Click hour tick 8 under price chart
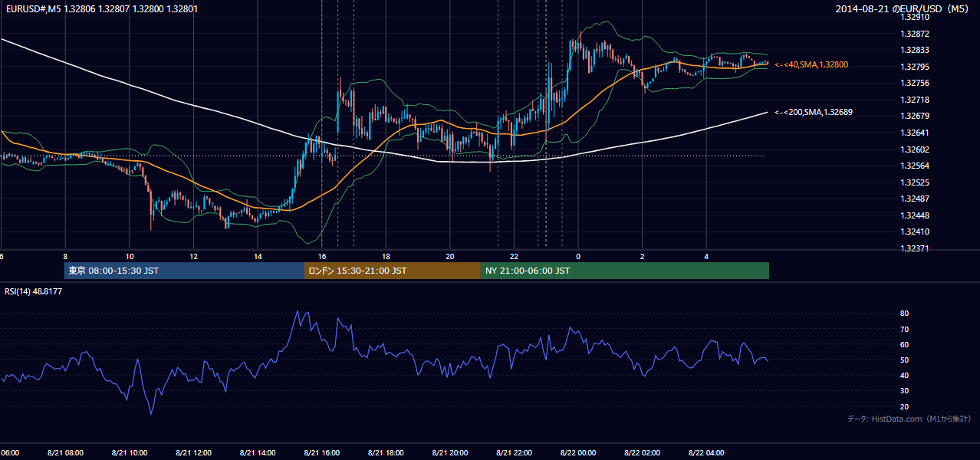Viewport: 980px width, 460px height. (65, 256)
